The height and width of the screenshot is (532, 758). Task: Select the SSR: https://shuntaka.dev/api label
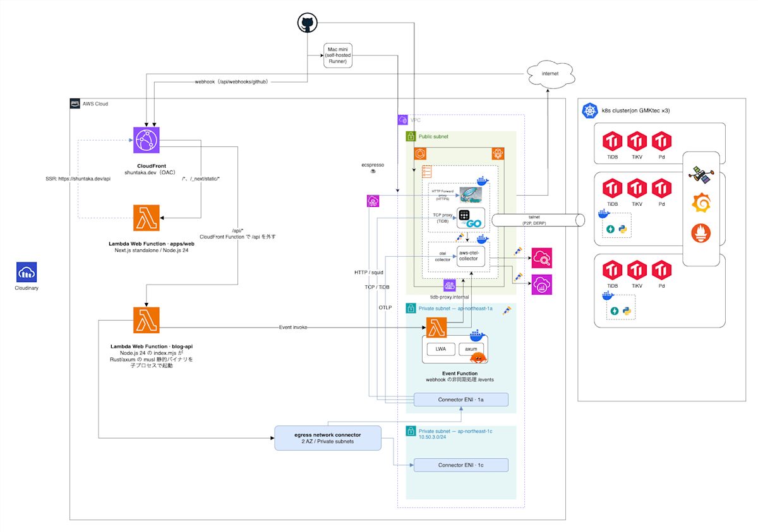(x=78, y=179)
